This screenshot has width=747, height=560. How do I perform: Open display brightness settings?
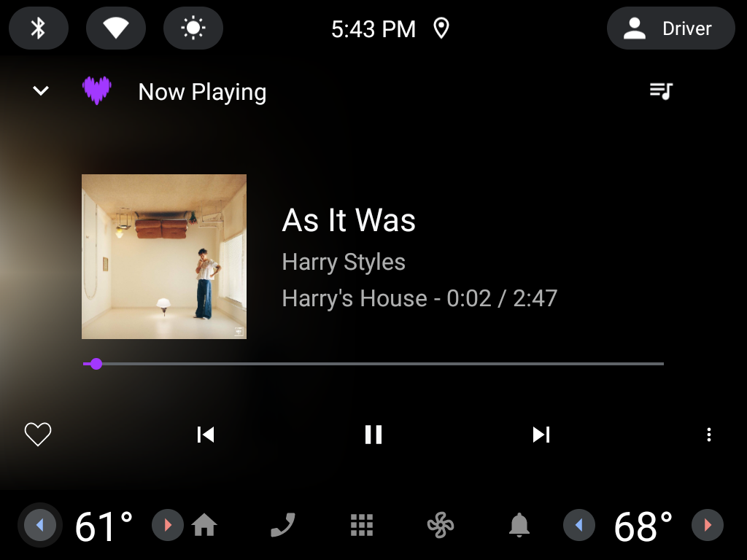pos(193,28)
